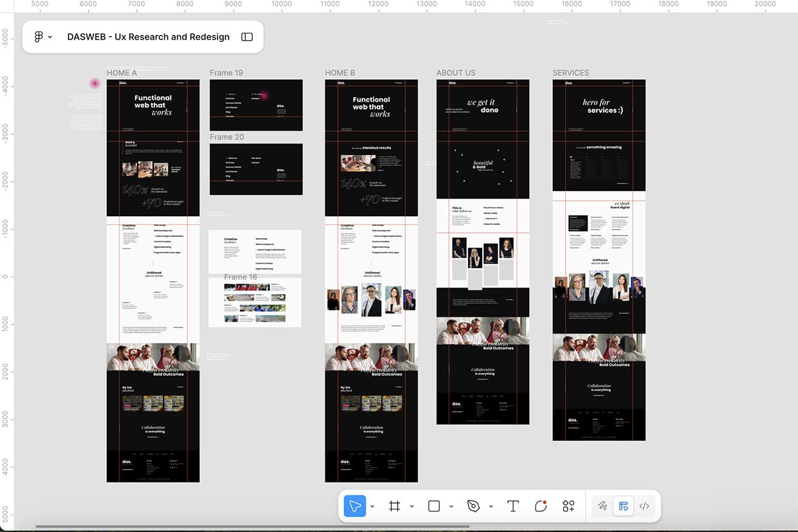798x532 pixels.
Task: Open the Figma main menu logo
Action: [39, 37]
